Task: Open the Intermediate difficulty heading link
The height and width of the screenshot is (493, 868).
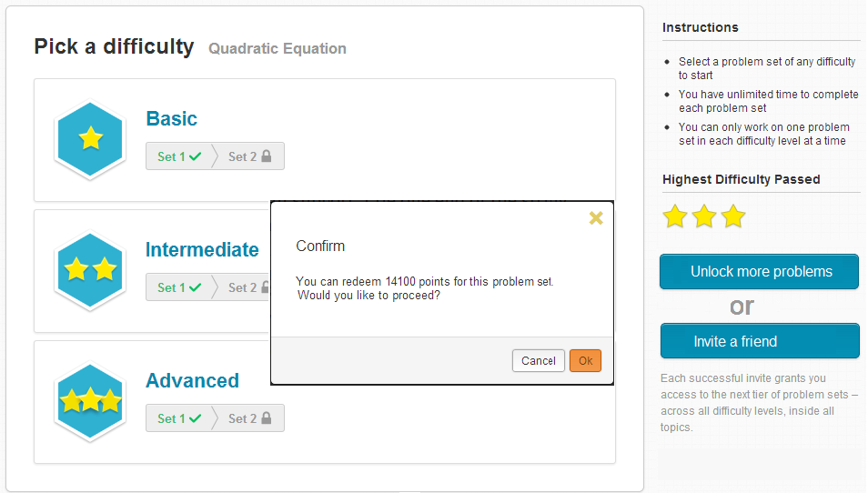Action: pyautogui.click(x=202, y=249)
